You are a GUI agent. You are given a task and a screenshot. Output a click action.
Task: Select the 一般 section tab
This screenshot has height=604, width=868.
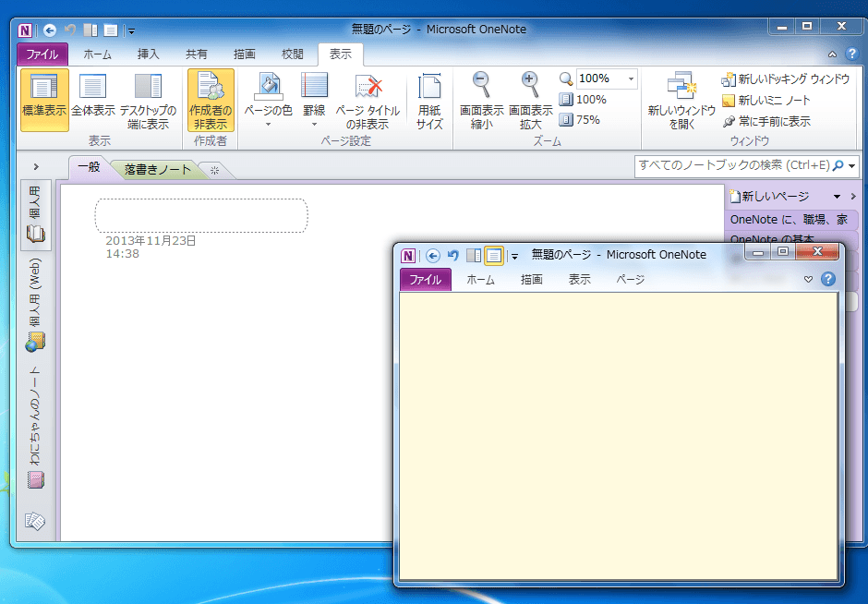(x=89, y=167)
